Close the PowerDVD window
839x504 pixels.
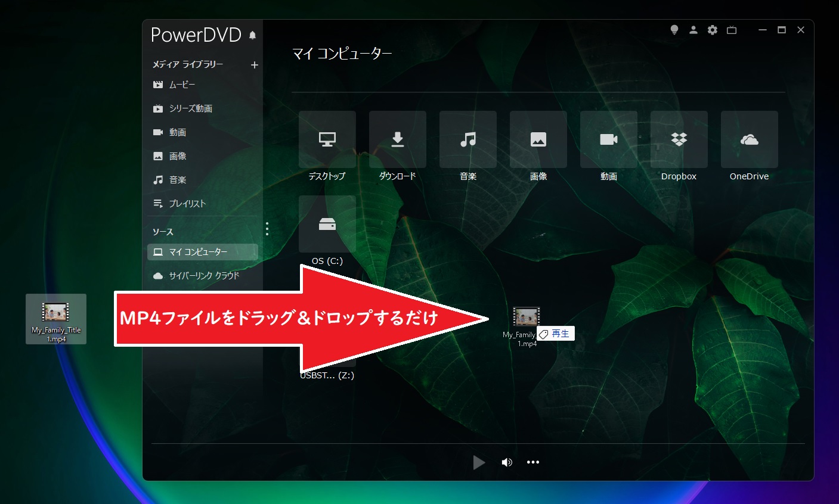[x=801, y=30]
